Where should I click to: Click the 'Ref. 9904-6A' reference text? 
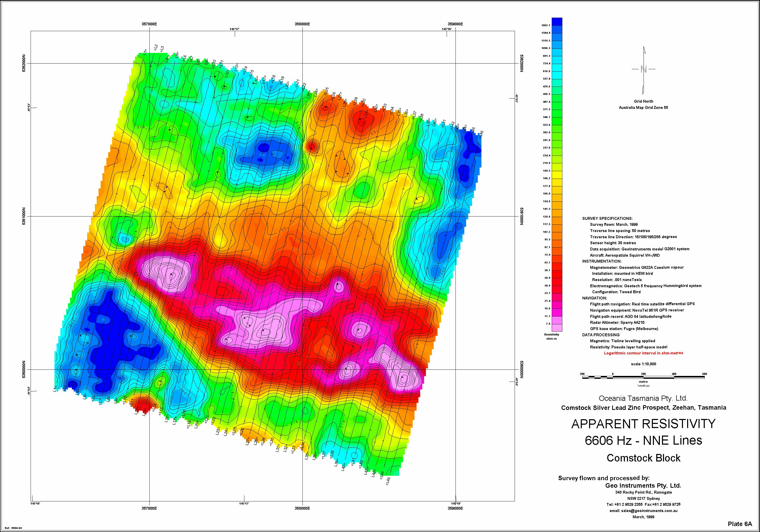click(x=14, y=528)
